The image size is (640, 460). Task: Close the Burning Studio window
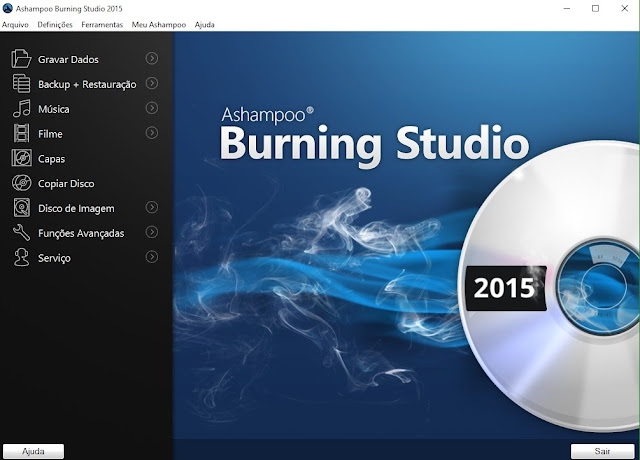624,9
